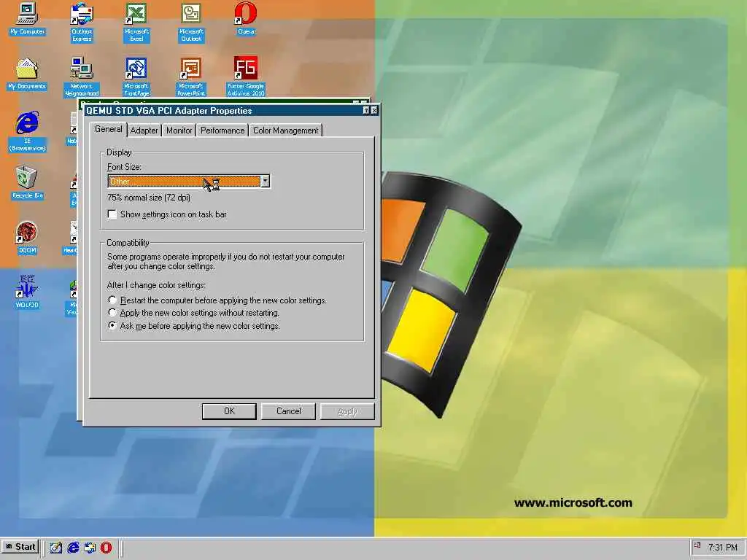Select the Microsoft PowerPoint desktop shortcut
This screenshot has height=560, width=747.
(191, 77)
